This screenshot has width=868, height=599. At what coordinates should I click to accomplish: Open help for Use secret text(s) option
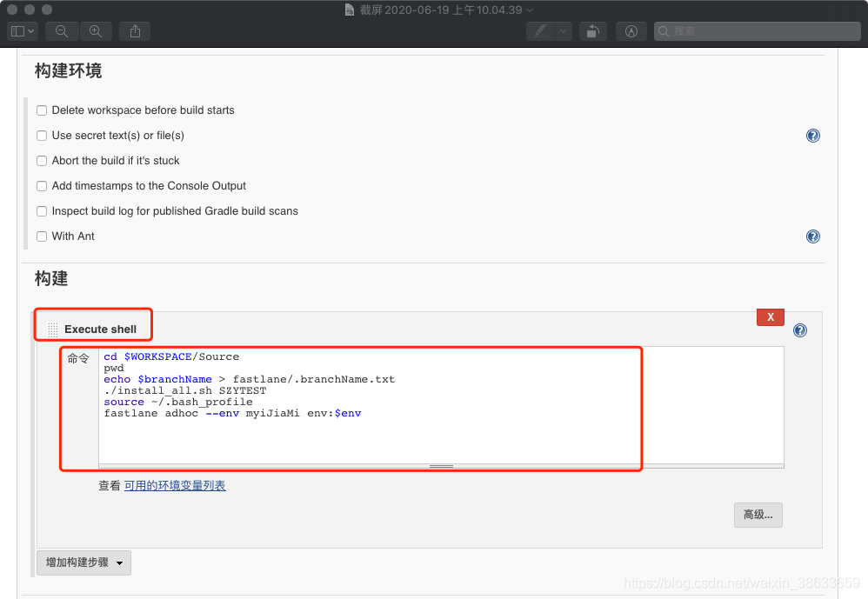[812, 136]
